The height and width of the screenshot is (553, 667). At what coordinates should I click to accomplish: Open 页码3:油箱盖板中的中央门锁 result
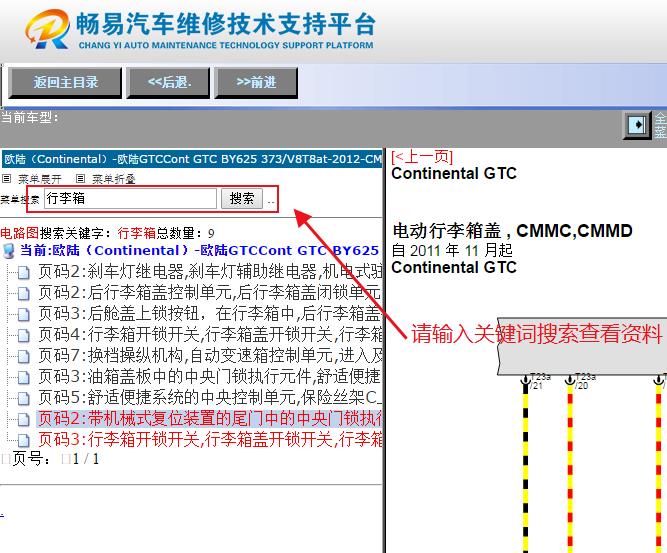coord(210,376)
